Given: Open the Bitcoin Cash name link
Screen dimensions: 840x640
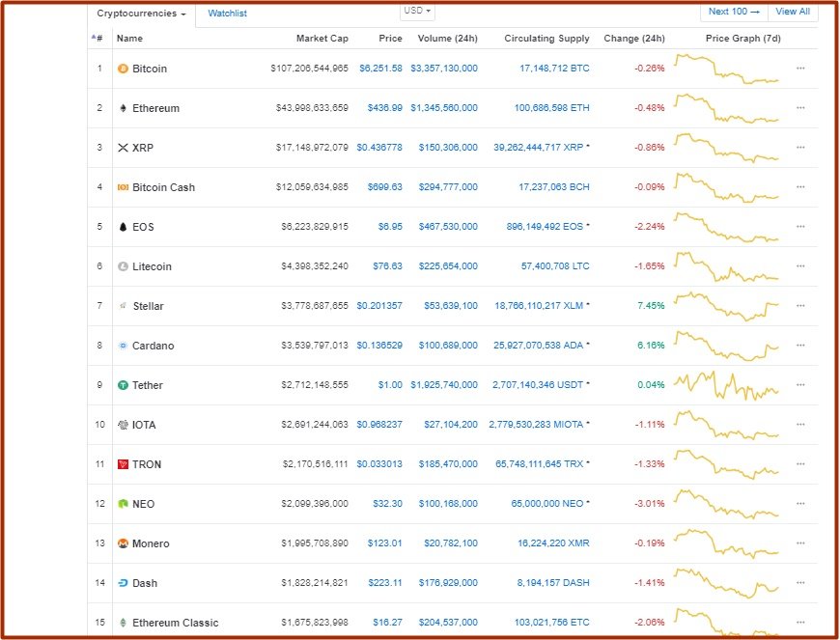Looking at the screenshot, I should click(163, 187).
